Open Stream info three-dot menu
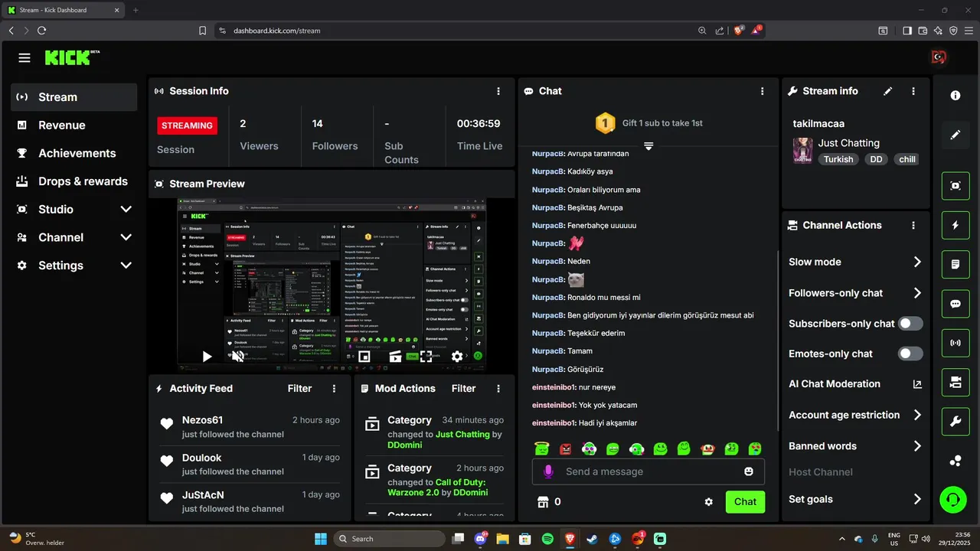 pyautogui.click(x=913, y=91)
